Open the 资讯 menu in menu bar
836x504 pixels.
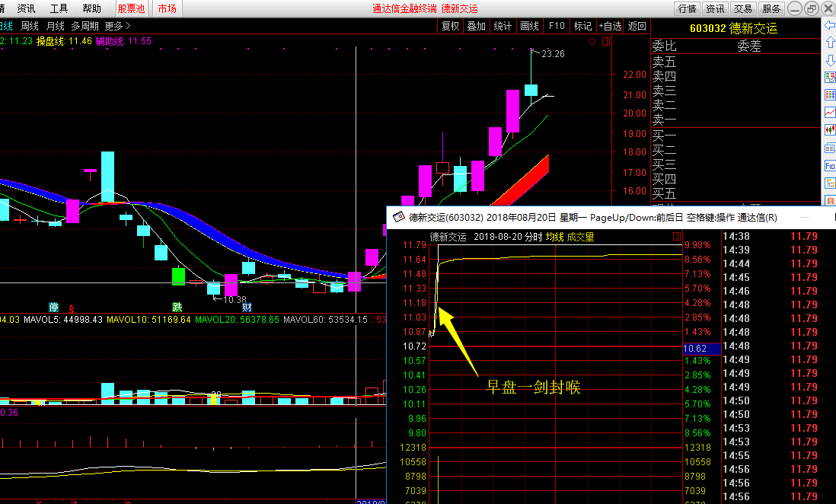[26, 8]
